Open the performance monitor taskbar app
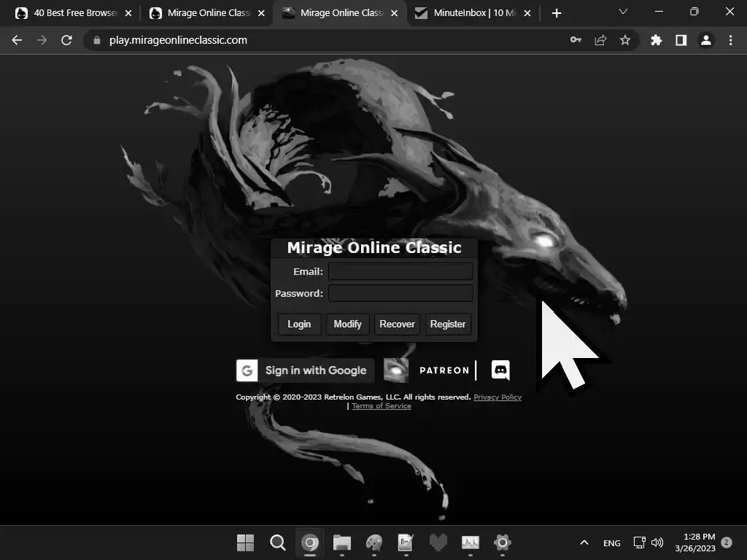The width and height of the screenshot is (747, 560). click(x=471, y=542)
